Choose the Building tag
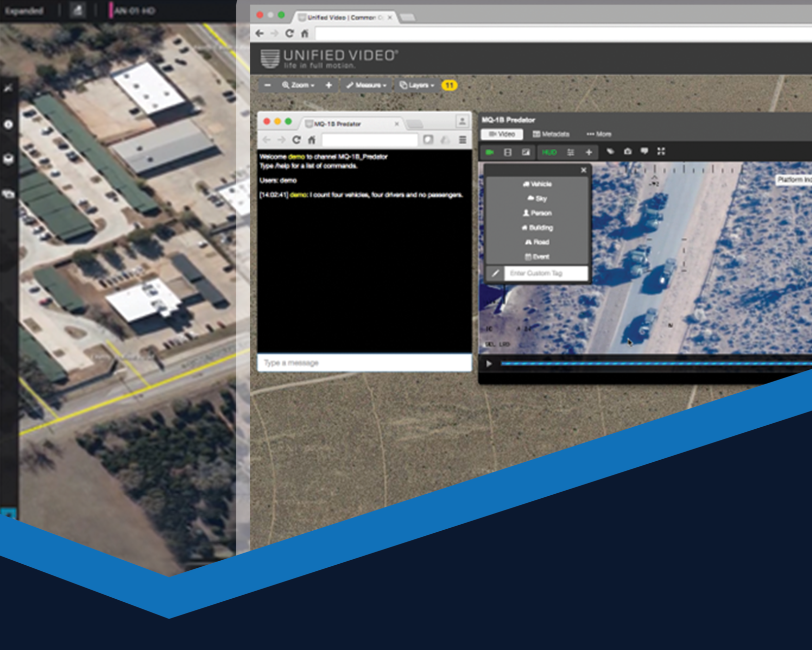The width and height of the screenshot is (812, 650). [537, 228]
